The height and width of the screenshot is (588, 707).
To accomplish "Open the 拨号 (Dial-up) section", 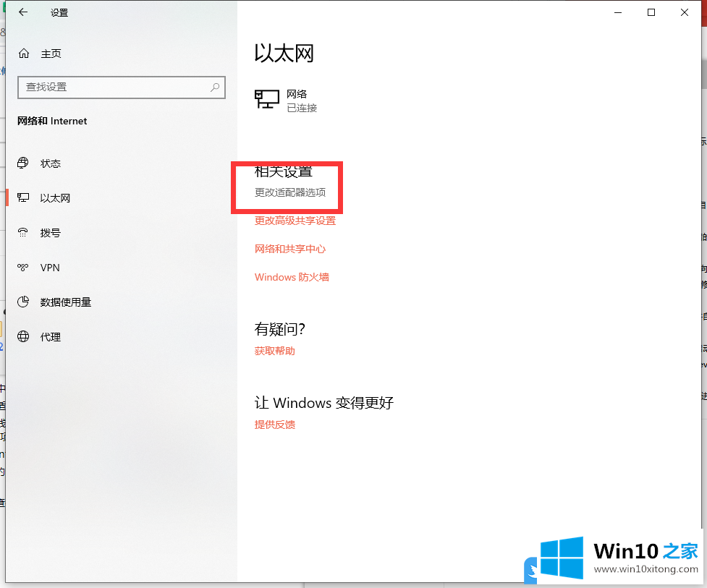I will (x=51, y=233).
